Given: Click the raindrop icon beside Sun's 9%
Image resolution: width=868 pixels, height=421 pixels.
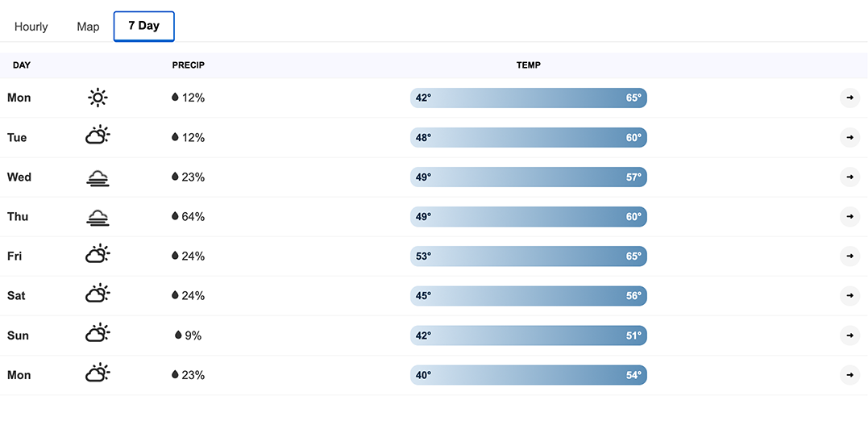Looking at the screenshot, I should coord(178,336).
